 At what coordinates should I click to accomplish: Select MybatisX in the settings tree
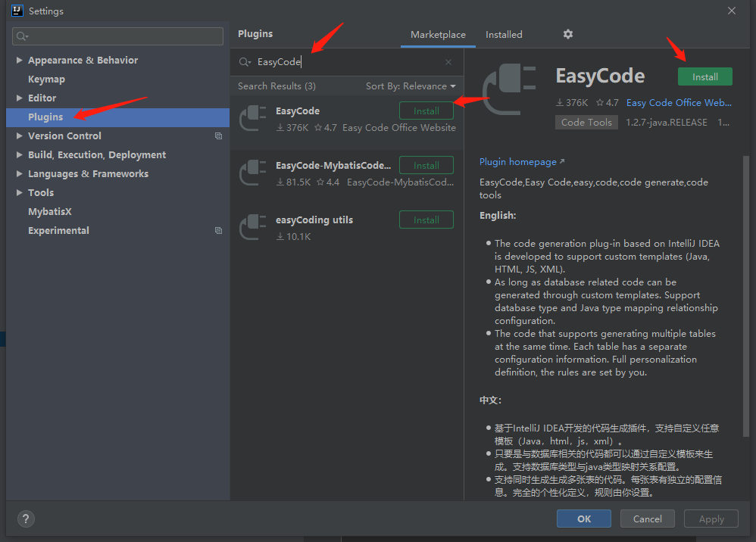tap(50, 211)
